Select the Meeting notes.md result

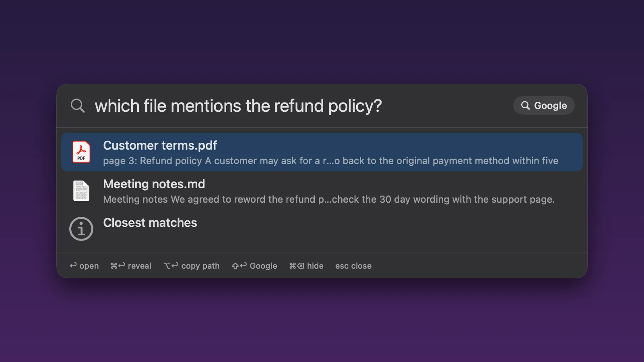(322, 191)
